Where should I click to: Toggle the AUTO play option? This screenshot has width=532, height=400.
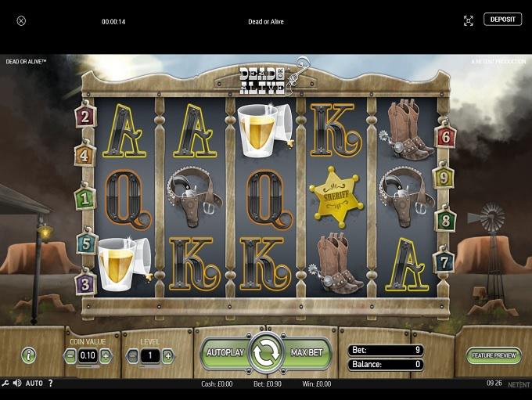34,384
